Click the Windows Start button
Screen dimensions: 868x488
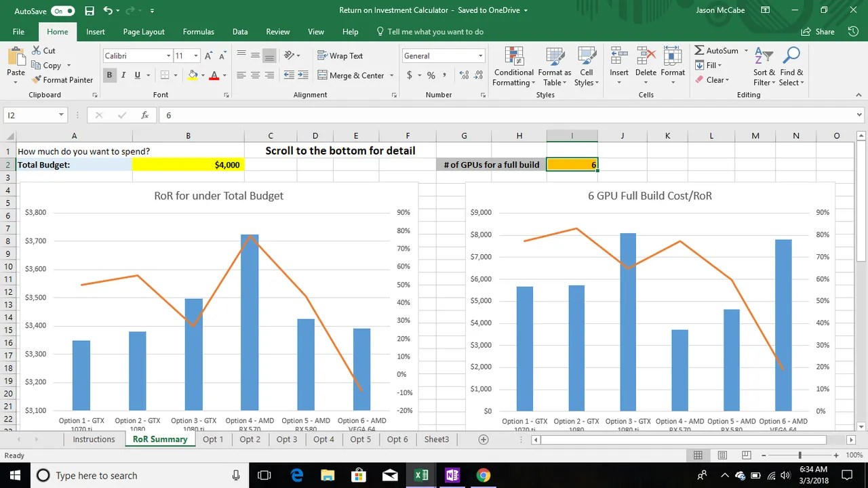point(15,475)
